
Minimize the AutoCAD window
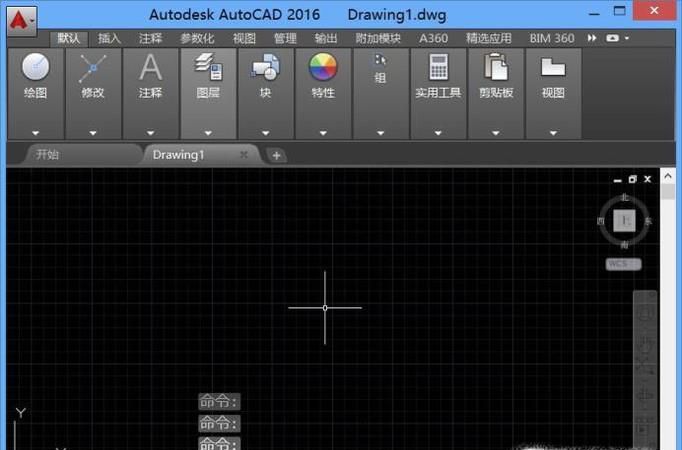(x=594, y=13)
